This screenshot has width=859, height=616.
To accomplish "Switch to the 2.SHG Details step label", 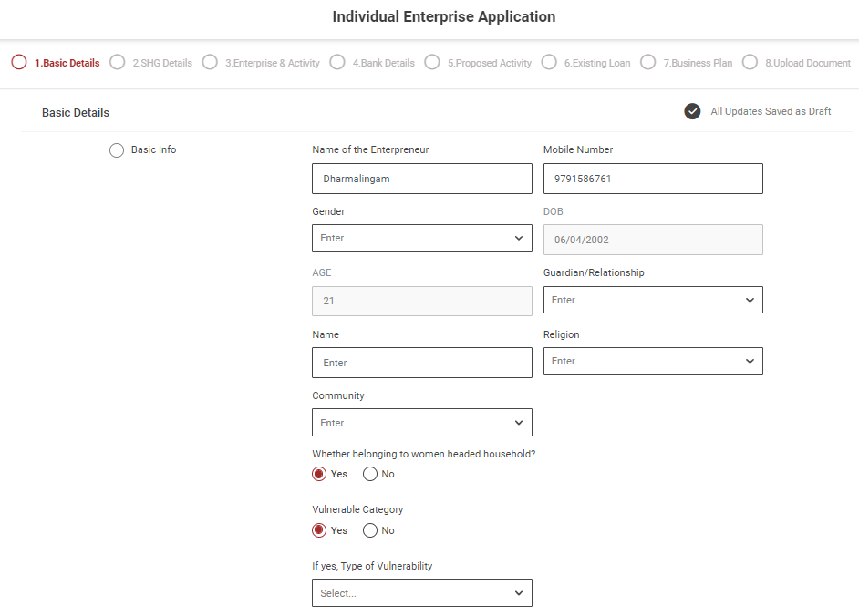I will point(162,63).
